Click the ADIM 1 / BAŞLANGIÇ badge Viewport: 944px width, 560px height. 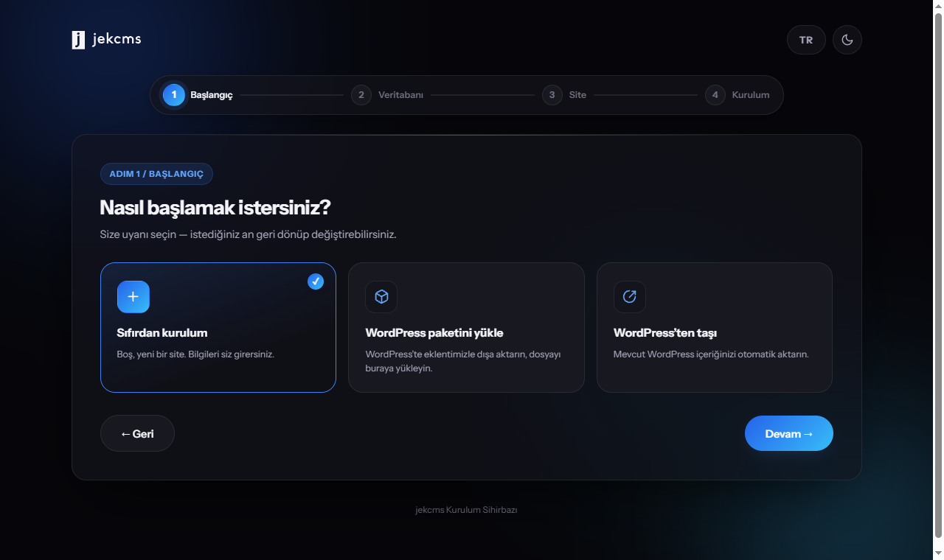pos(156,174)
